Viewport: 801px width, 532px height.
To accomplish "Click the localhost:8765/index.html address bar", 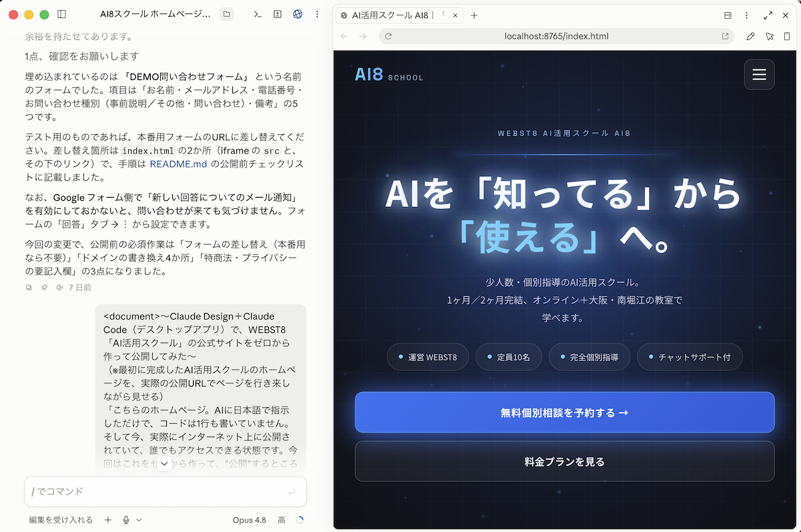I will pyautogui.click(x=557, y=36).
